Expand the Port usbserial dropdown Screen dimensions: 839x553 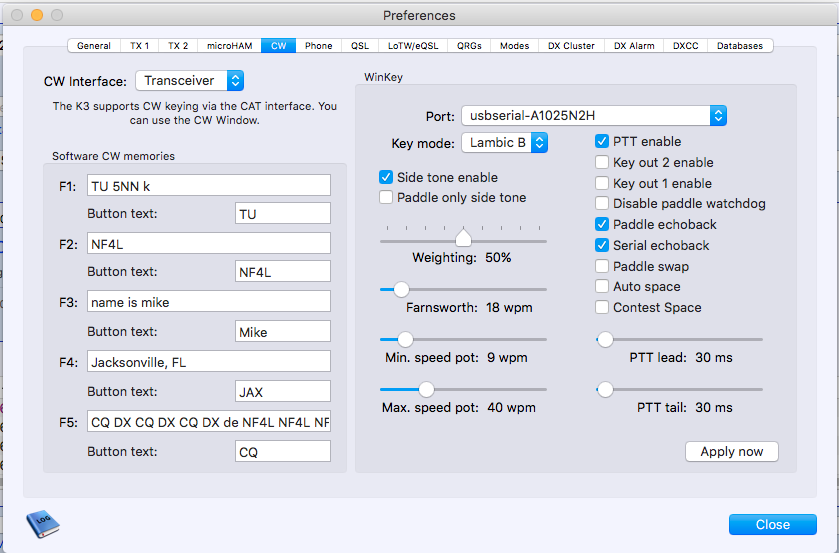(x=593, y=116)
